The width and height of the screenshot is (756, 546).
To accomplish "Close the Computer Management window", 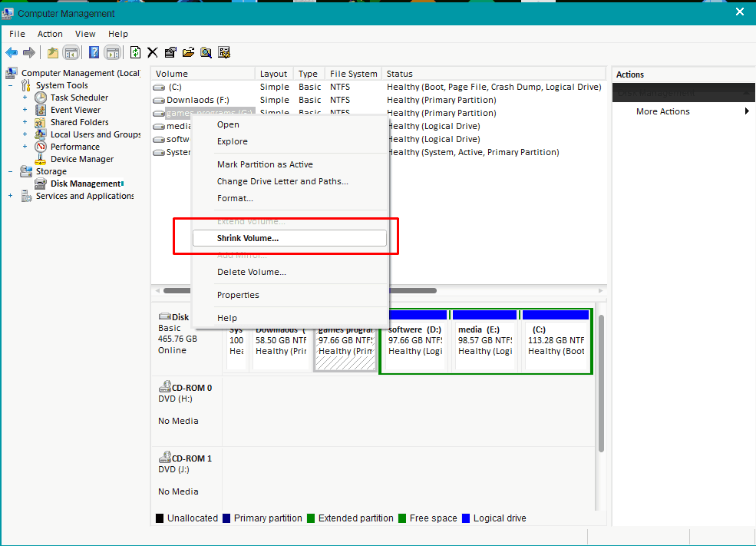I will tap(740, 12).
